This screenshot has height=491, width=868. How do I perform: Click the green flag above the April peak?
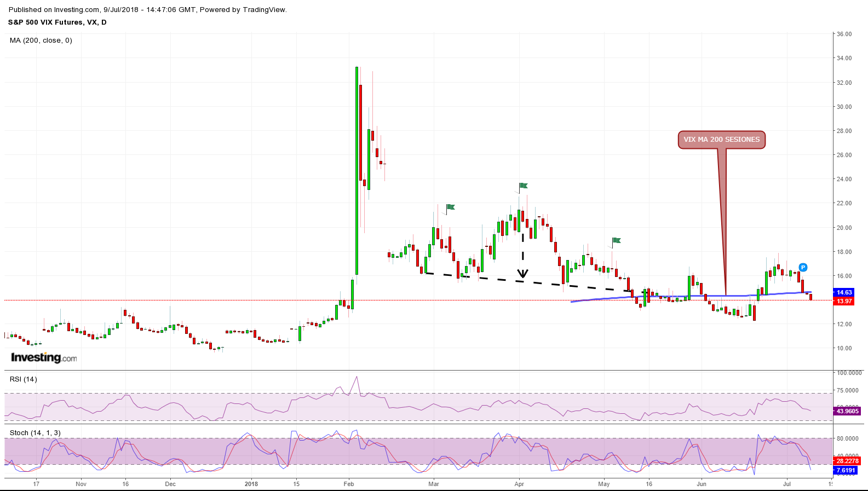[523, 186]
